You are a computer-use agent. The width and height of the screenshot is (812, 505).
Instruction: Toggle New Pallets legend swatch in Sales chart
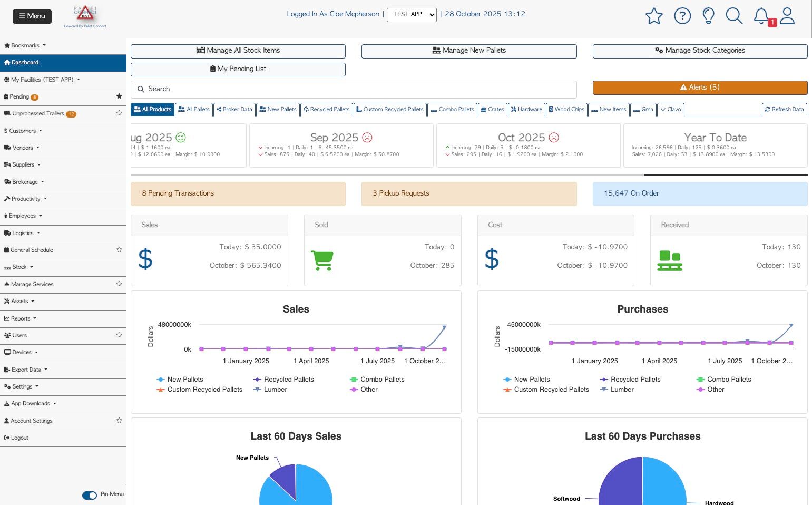pyautogui.click(x=161, y=380)
